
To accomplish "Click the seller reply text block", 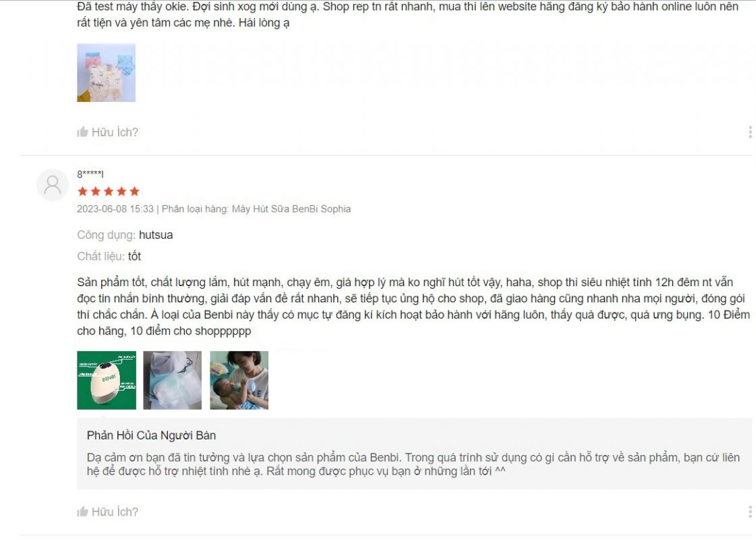I will [413, 464].
